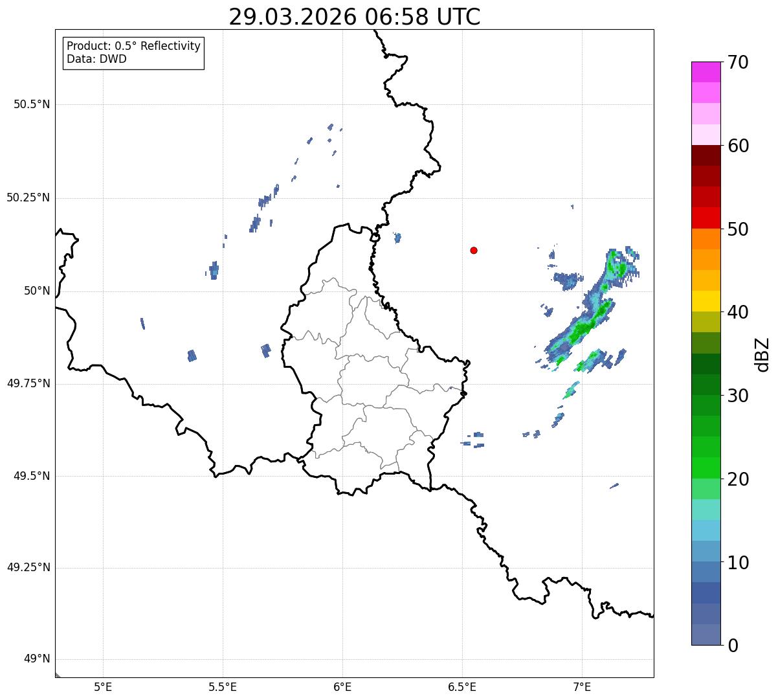Click the colorbar tick label 10

(x=738, y=563)
